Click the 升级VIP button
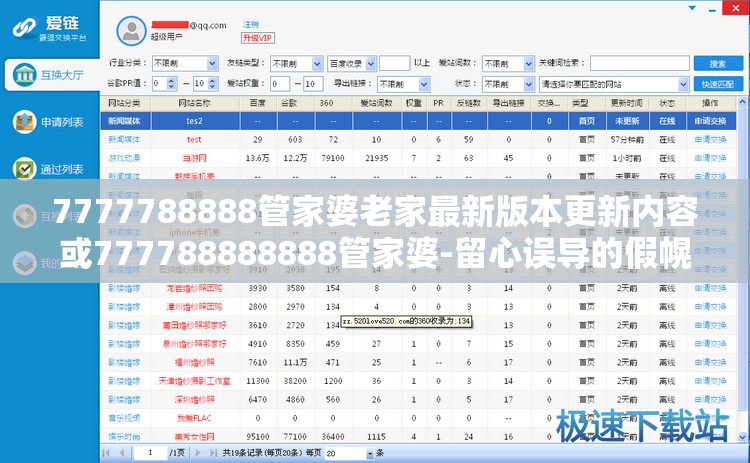 click(x=258, y=38)
